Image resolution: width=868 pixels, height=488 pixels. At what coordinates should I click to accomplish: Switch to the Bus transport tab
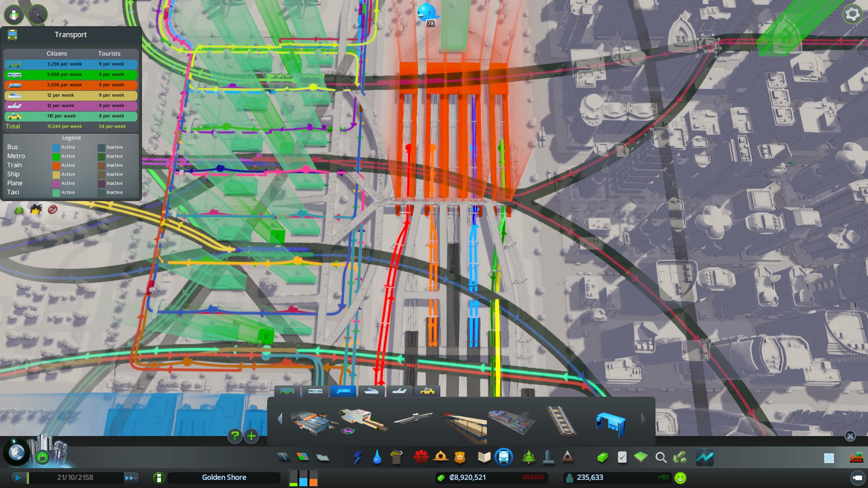tap(287, 391)
